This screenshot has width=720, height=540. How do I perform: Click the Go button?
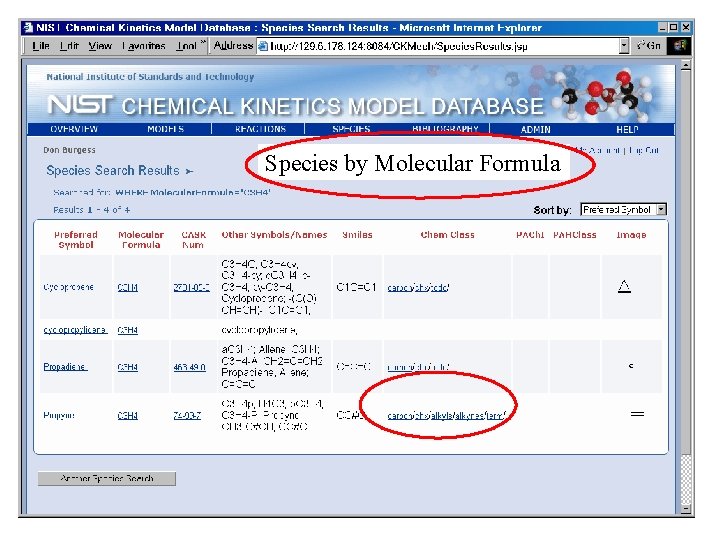649,45
